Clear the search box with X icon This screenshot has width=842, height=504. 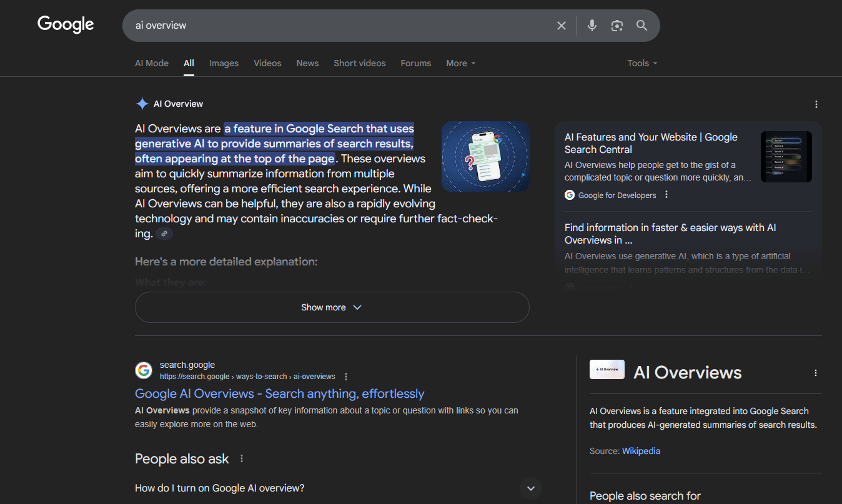[561, 26]
